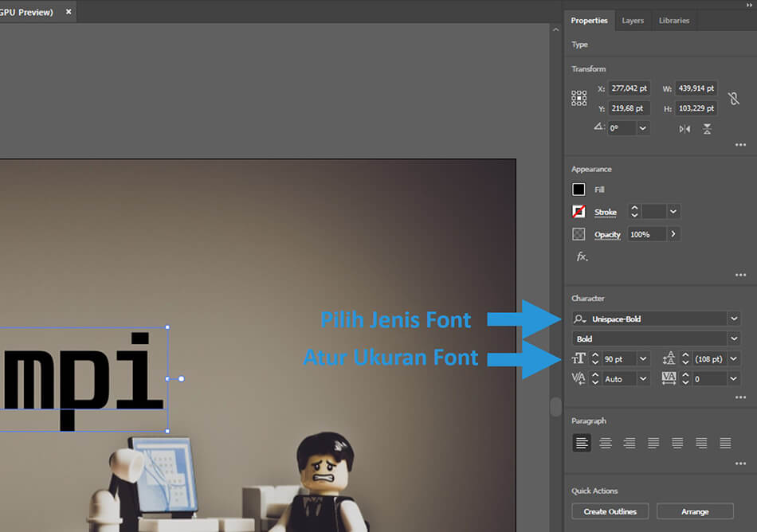Justify with last line aligned center
Viewport: 757px width, 532px height.
click(677, 443)
